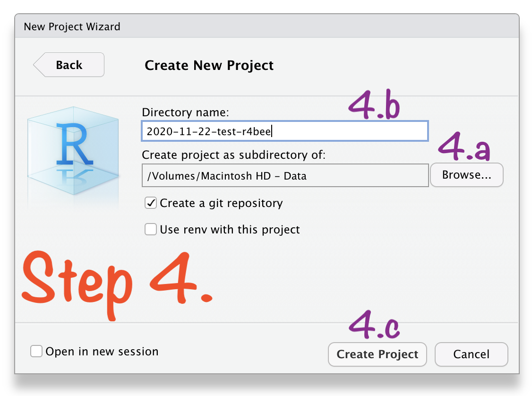
Task: Click the purple 4.c annotation above Create Project
Action: 374,325
